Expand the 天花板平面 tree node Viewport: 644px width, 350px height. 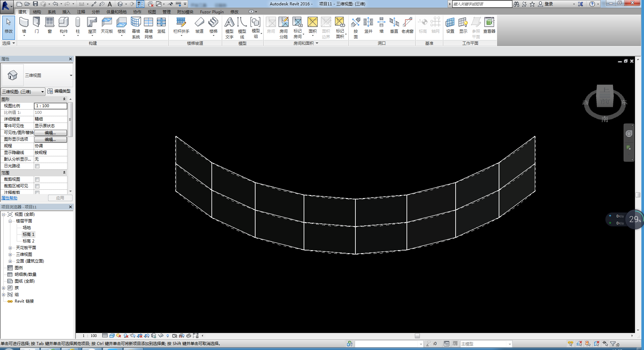coord(10,248)
